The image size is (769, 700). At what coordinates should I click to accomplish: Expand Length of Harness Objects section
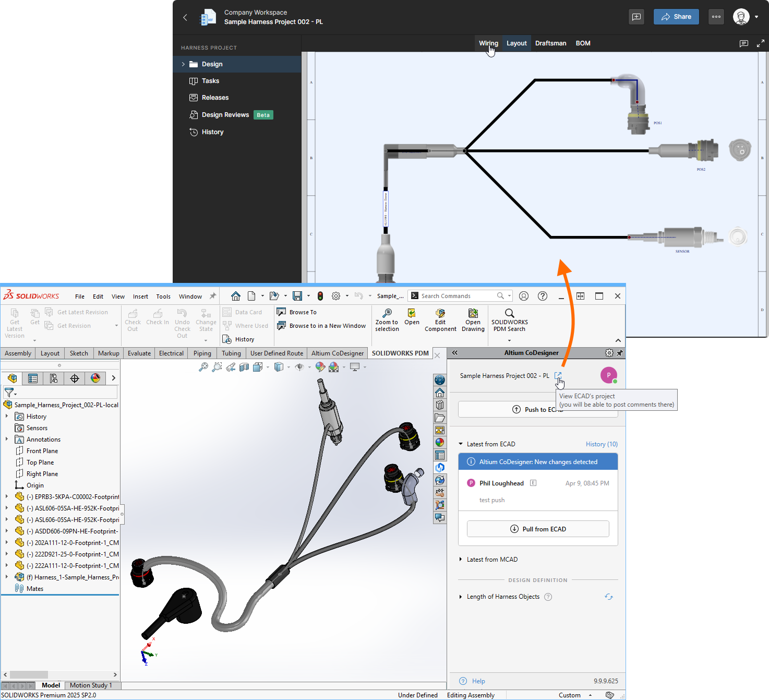coord(461,597)
